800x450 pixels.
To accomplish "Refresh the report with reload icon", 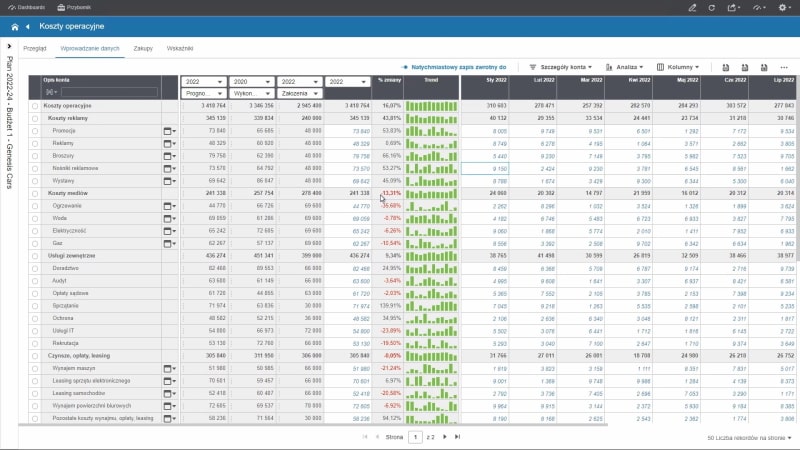I will [x=711, y=8].
